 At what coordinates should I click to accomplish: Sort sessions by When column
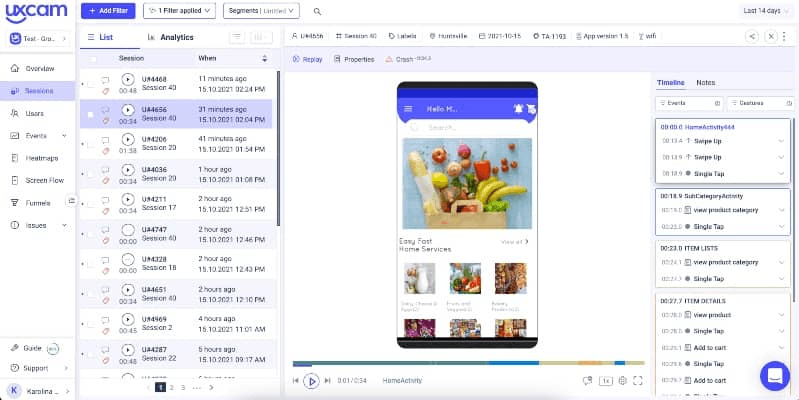pyautogui.click(x=264, y=59)
